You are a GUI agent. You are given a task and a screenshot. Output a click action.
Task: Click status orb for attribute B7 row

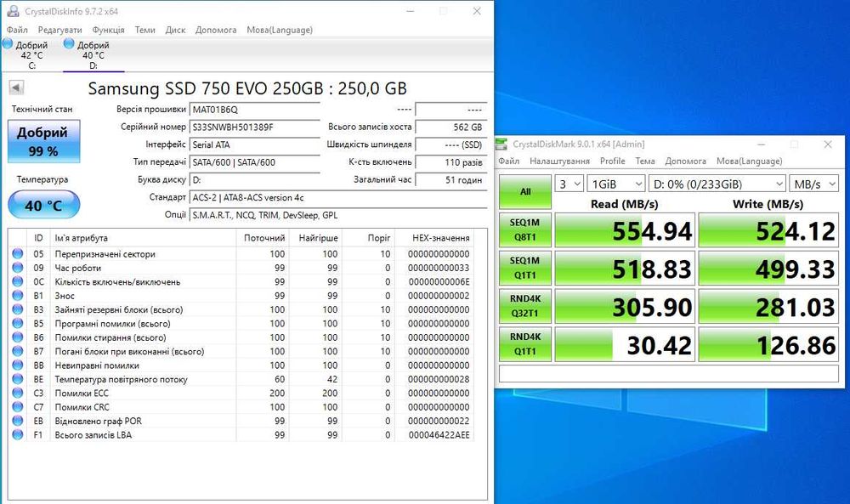coord(17,351)
